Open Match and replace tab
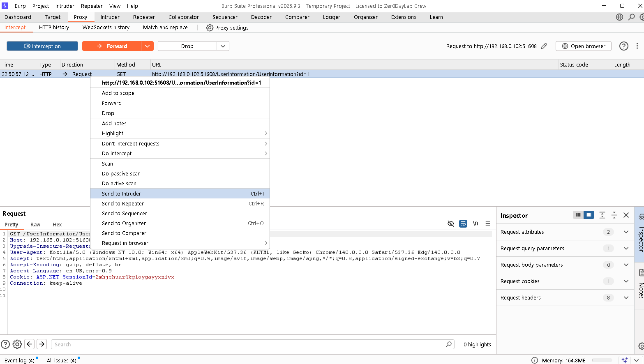 coord(165,28)
